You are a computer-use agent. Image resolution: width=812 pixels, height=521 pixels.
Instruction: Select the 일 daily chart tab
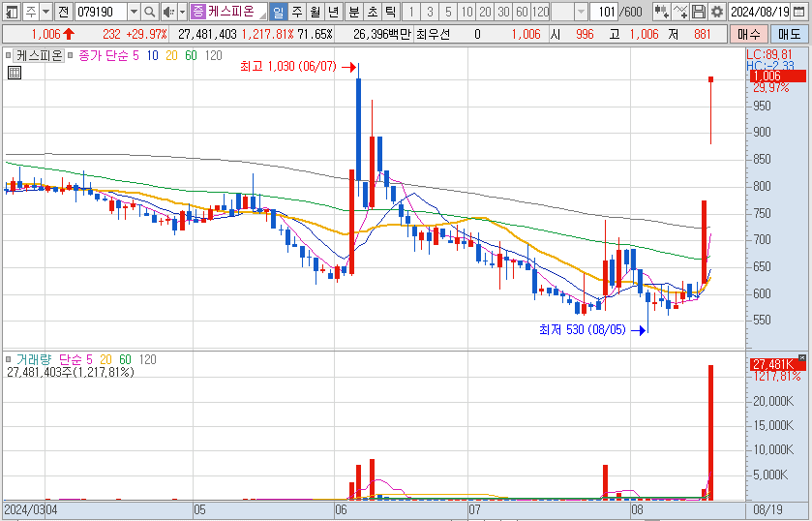click(279, 11)
